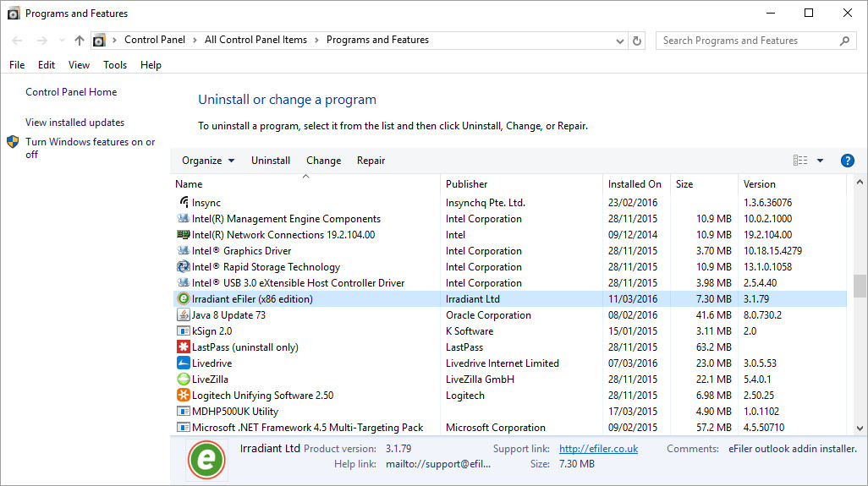Navigate forward with the forward arrow

[x=42, y=41]
